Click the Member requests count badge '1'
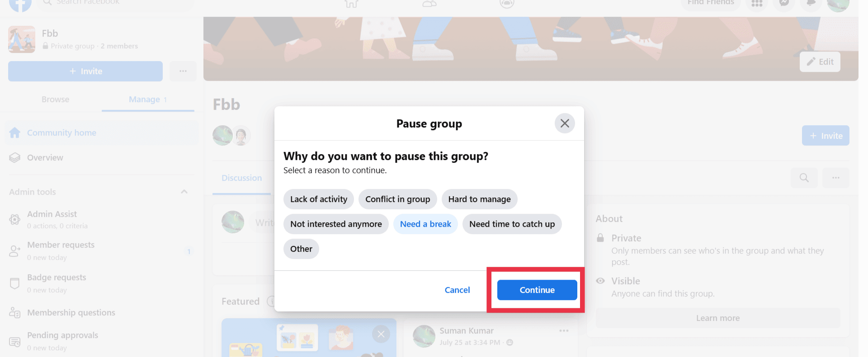Viewport: 868px width, 357px height. click(x=189, y=251)
